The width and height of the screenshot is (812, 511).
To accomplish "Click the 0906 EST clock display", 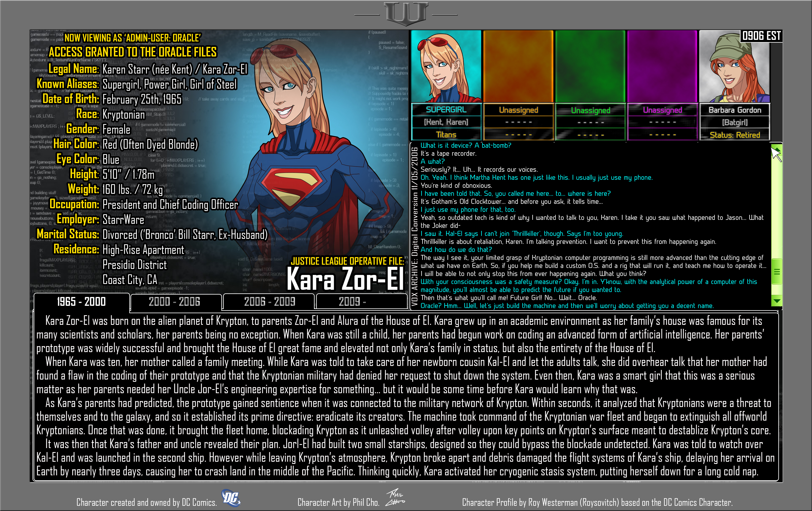I will [x=761, y=36].
